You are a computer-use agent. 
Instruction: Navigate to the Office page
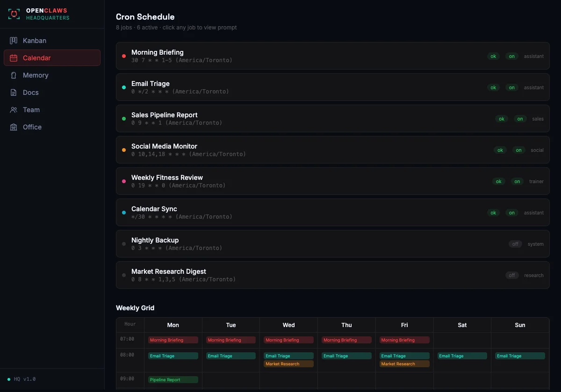point(52,127)
